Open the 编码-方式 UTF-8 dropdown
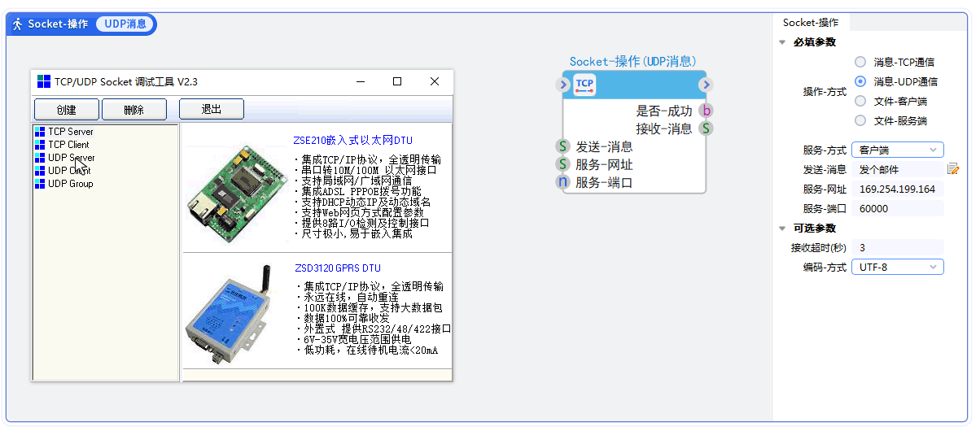The height and width of the screenshot is (431, 980). click(897, 267)
